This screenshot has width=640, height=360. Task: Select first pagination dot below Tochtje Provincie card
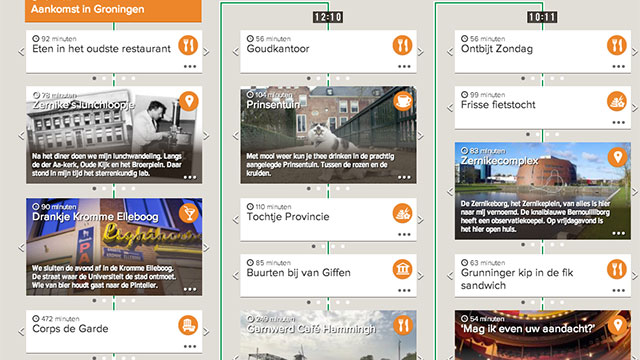pos(313,246)
